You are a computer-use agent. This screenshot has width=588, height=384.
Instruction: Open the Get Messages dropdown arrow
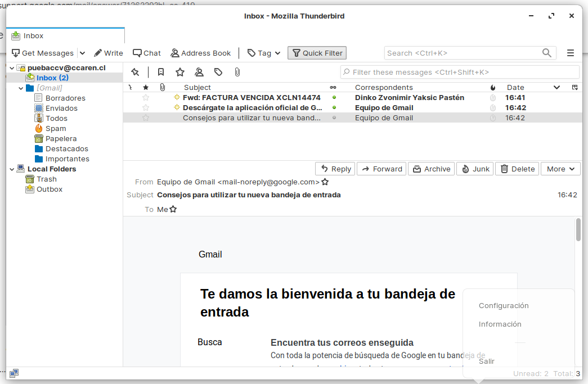coord(83,53)
